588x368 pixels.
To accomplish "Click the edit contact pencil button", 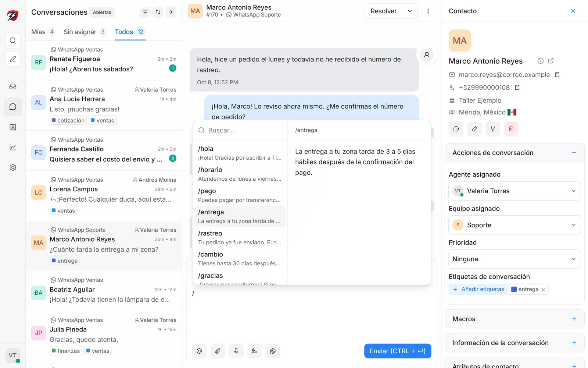I will 474,129.
